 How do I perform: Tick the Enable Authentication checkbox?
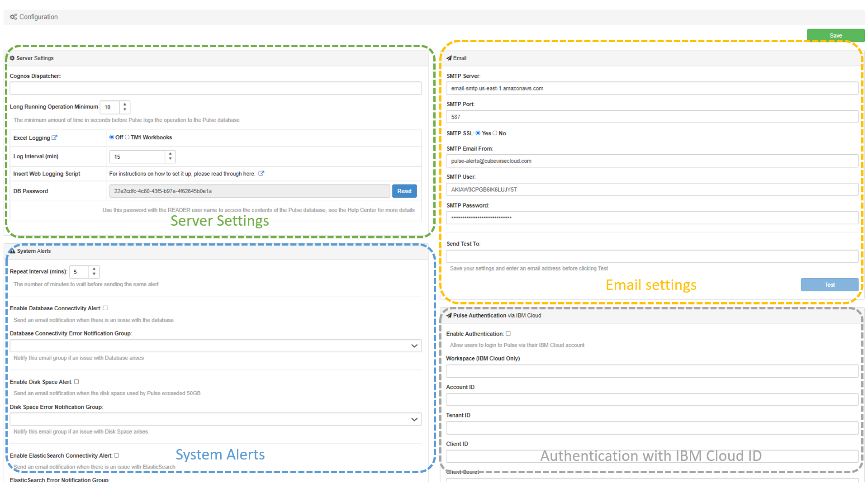pyautogui.click(x=508, y=334)
